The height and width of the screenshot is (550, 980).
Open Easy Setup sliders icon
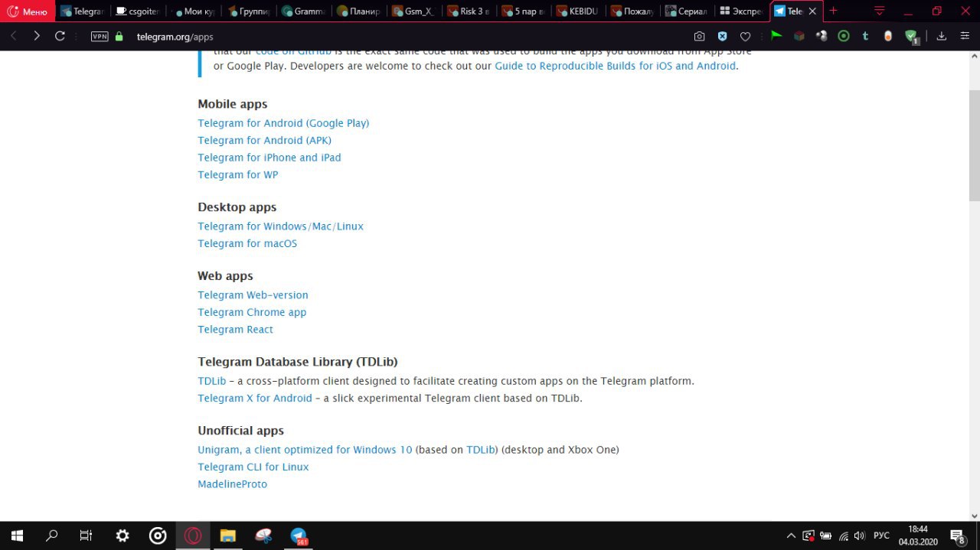pos(965,36)
